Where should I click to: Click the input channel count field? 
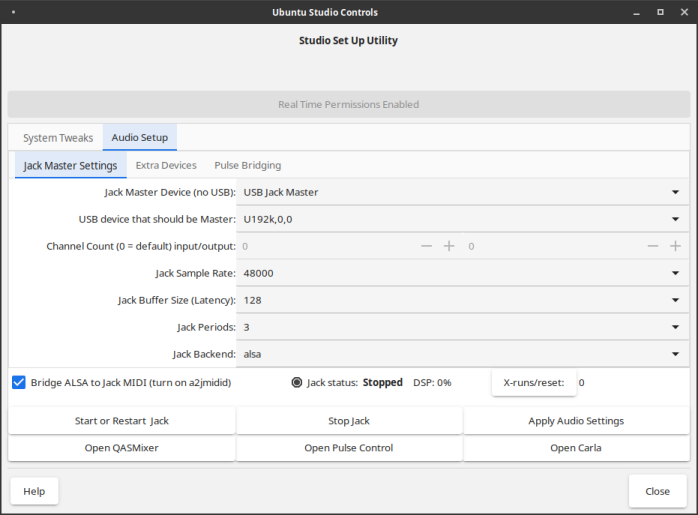325,246
